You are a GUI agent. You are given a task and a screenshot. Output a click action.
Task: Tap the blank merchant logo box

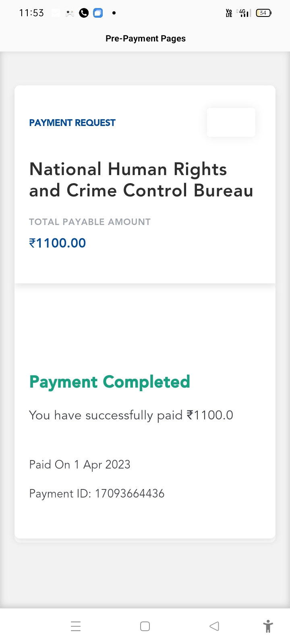[231, 122]
